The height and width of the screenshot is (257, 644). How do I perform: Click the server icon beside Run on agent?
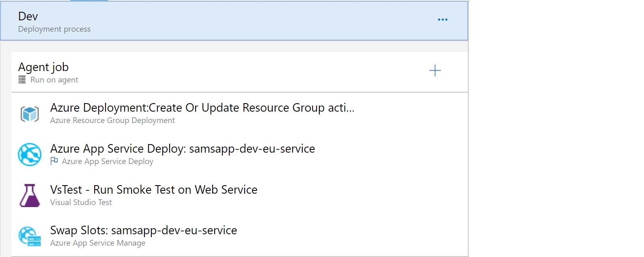coord(22,80)
